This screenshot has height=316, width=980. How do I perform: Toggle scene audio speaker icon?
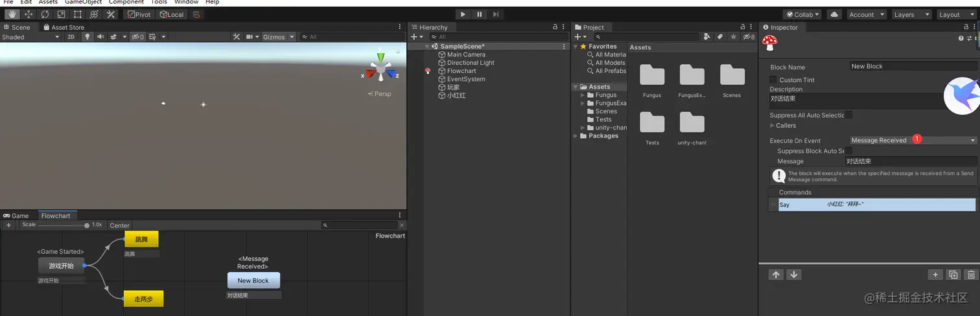(x=100, y=37)
